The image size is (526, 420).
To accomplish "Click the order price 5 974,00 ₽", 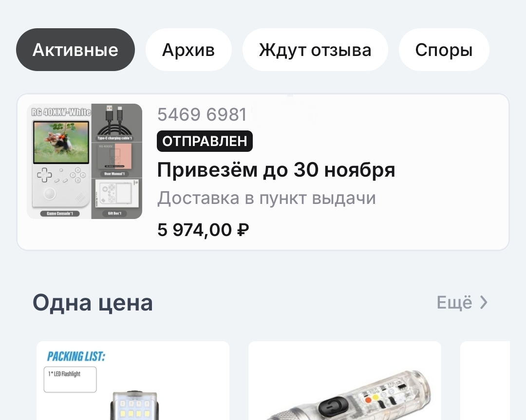I will 203,230.
